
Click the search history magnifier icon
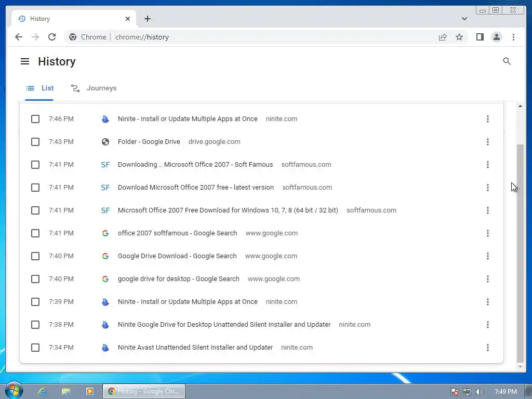(x=507, y=61)
